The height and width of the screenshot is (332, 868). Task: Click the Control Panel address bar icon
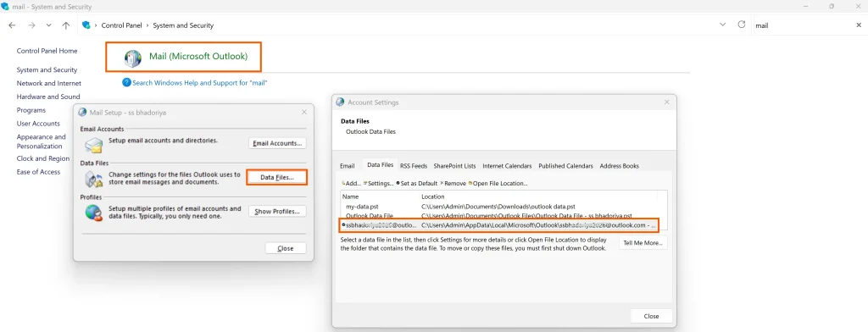(86, 25)
